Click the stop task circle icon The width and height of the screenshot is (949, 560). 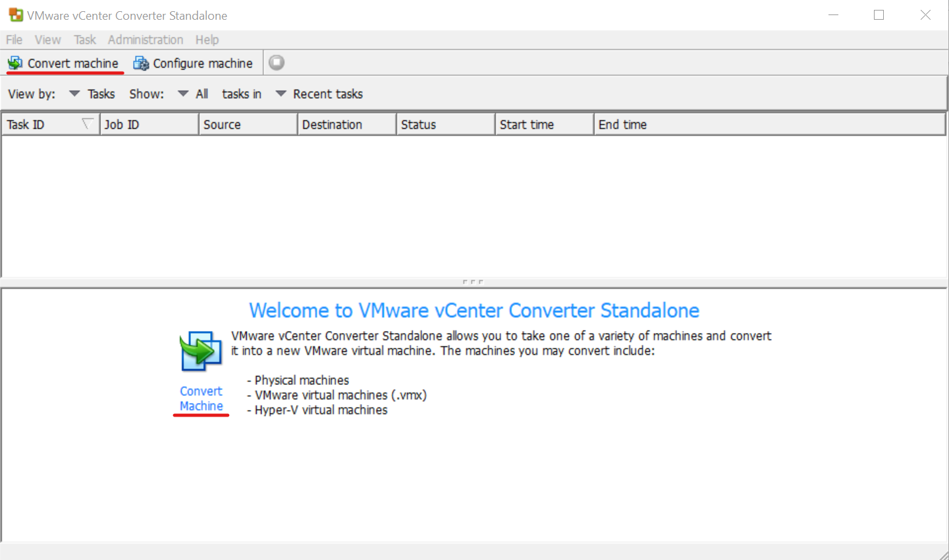(x=277, y=63)
